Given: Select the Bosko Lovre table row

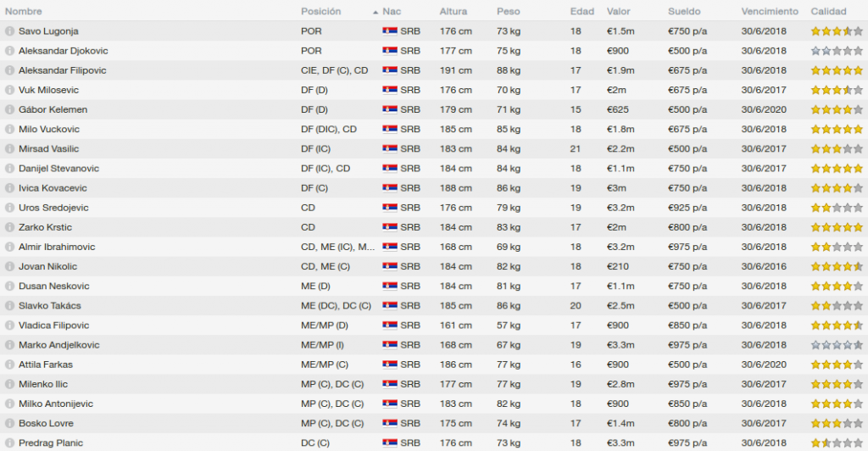Looking at the screenshot, I should click(434, 423).
